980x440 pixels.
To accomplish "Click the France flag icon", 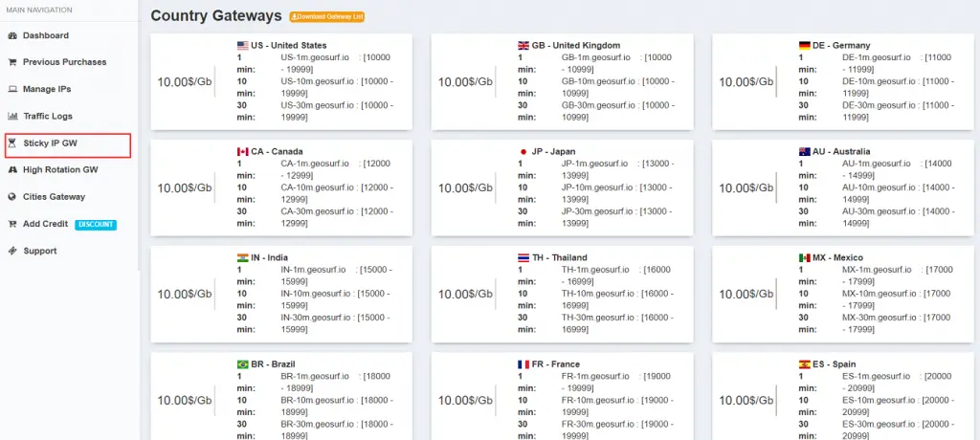I will (x=523, y=364).
